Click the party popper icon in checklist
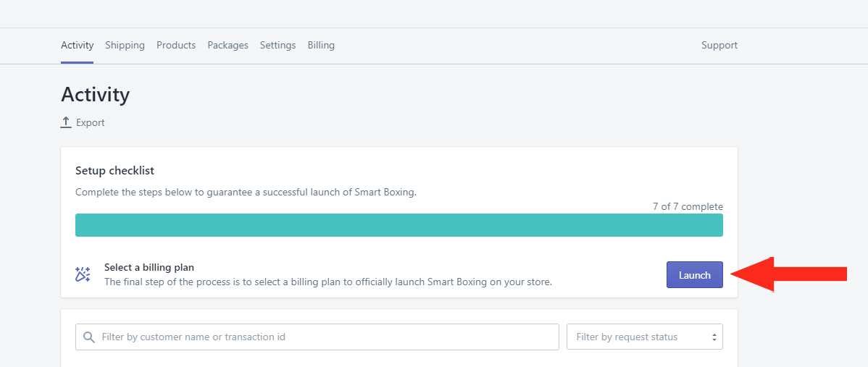 click(83, 274)
